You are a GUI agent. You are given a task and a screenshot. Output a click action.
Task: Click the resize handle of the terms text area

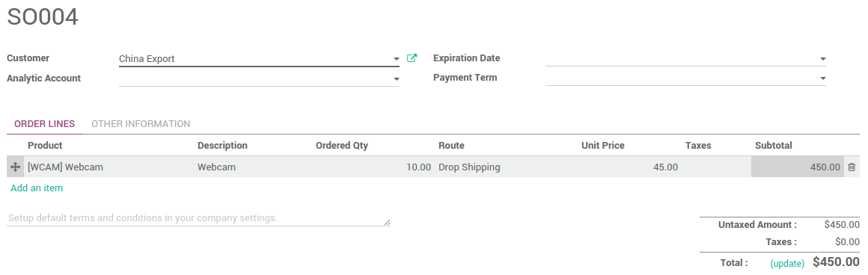(387, 222)
